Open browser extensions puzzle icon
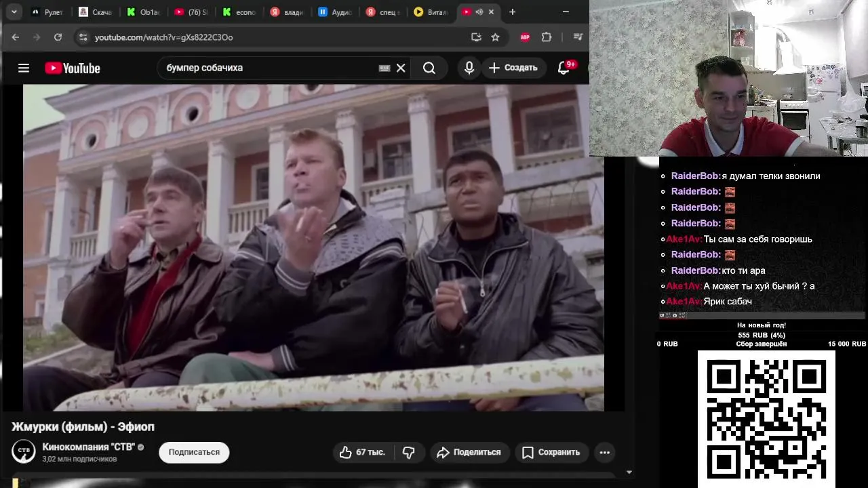Image resolution: width=868 pixels, height=488 pixels. tap(547, 37)
